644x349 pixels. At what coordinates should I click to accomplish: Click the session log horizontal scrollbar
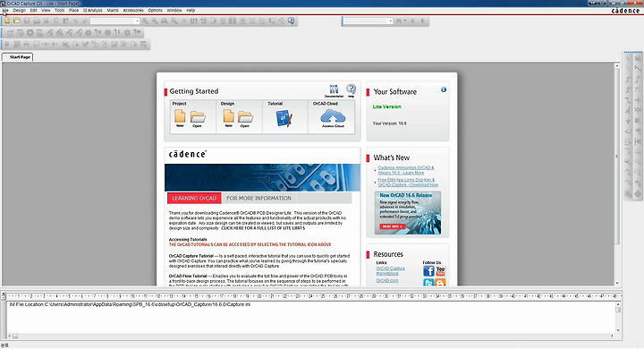coord(312,336)
